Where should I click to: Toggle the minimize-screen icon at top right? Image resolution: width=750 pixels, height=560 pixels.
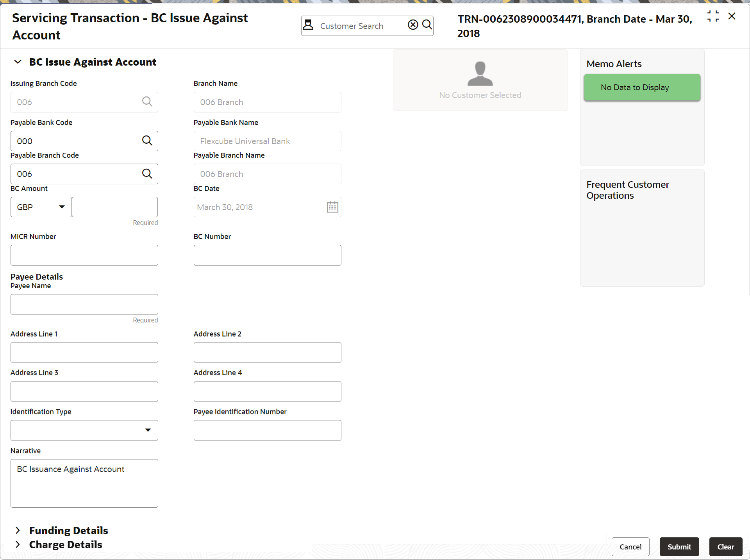pos(713,16)
